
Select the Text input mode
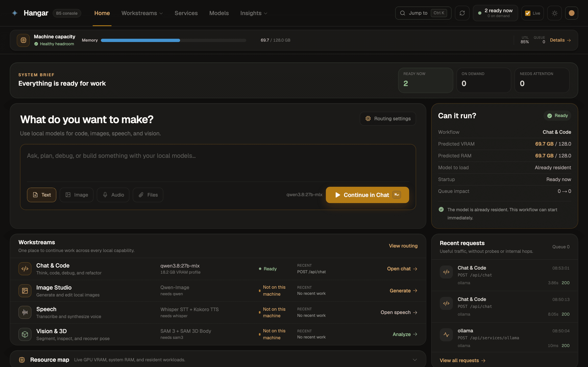[42, 195]
